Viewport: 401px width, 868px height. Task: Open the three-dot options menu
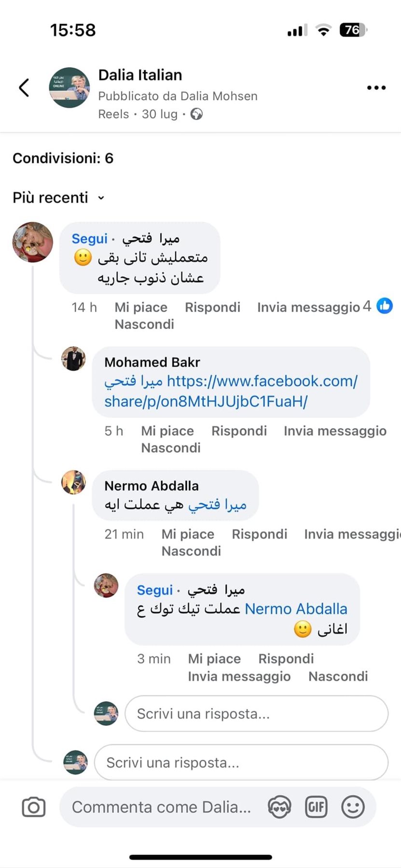tap(376, 88)
